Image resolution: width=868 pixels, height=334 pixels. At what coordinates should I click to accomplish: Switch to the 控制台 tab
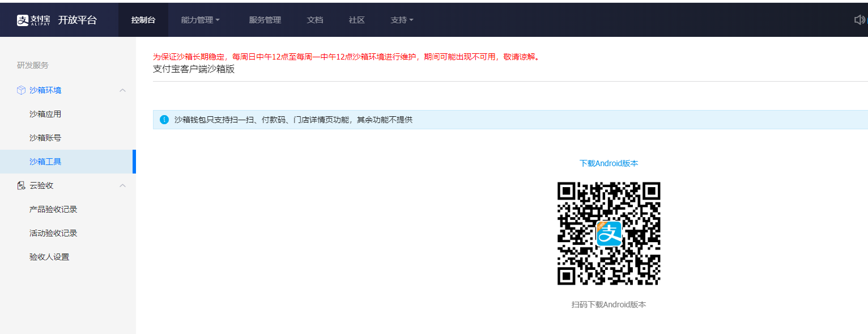[143, 20]
